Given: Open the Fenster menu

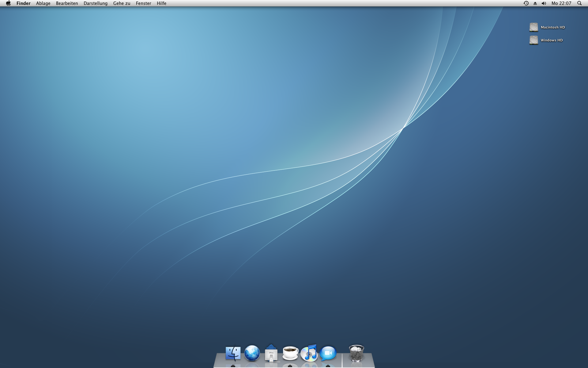Looking at the screenshot, I should click(x=143, y=3).
